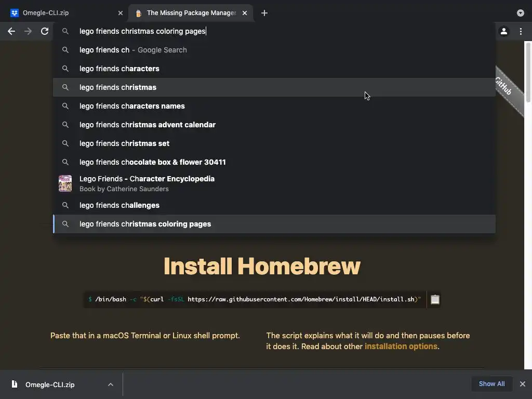Choose 'lego friends characters names' suggestion
The width and height of the screenshot is (532, 399).
click(x=274, y=106)
